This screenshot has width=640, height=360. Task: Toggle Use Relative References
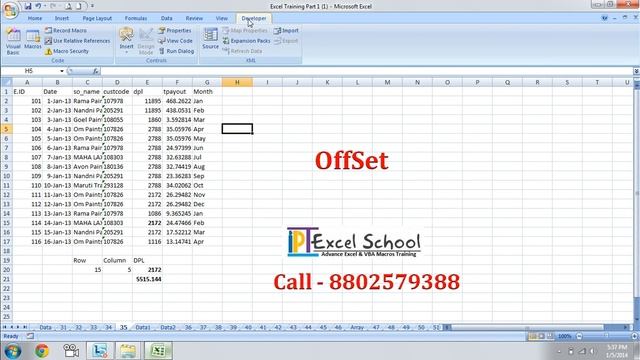tap(77, 41)
